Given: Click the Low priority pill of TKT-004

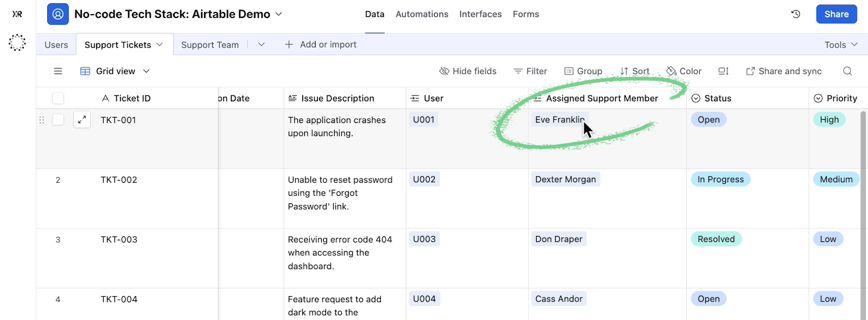Looking at the screenshot, I should [828, 299].
